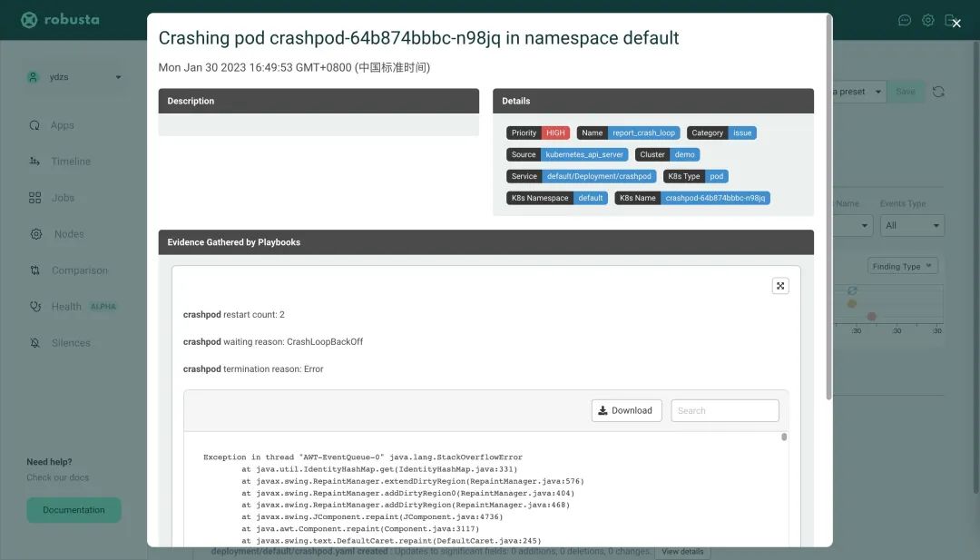Click the StackOverflowError exception log line
Image resolution: width=980 pixels, height=560 pixels.
(362, 457)
